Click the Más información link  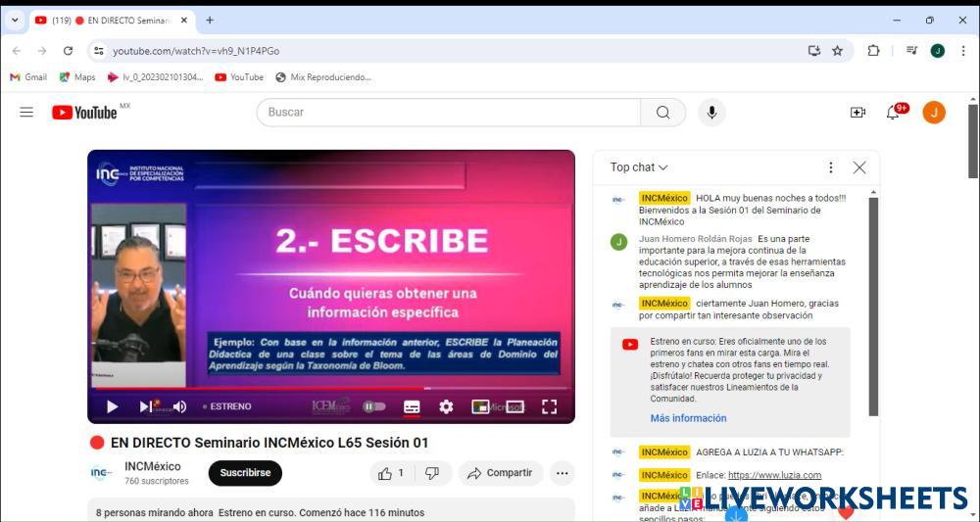tap(688, 418)
